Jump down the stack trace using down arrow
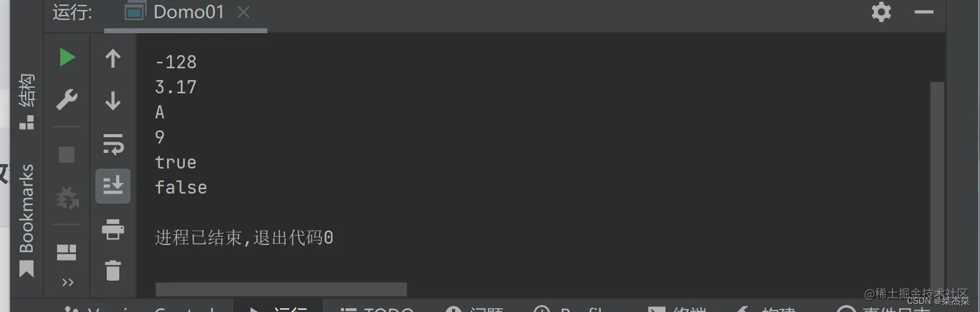 113,100
